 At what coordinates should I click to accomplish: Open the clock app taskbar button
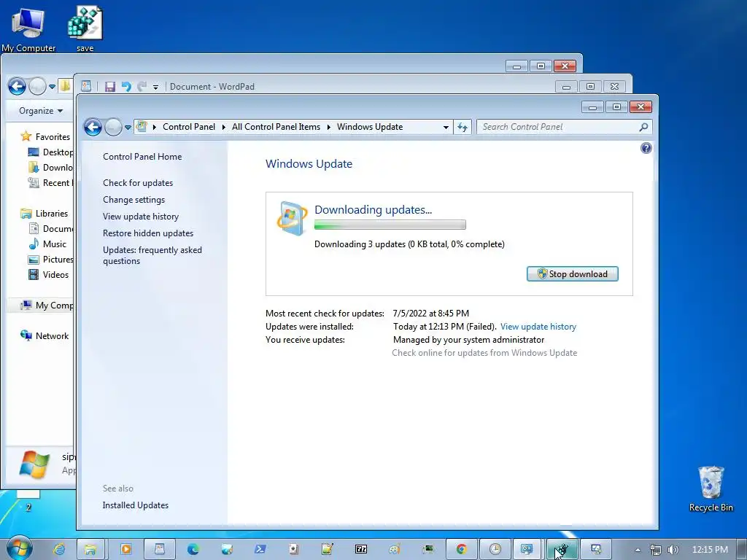pos(495,549)
